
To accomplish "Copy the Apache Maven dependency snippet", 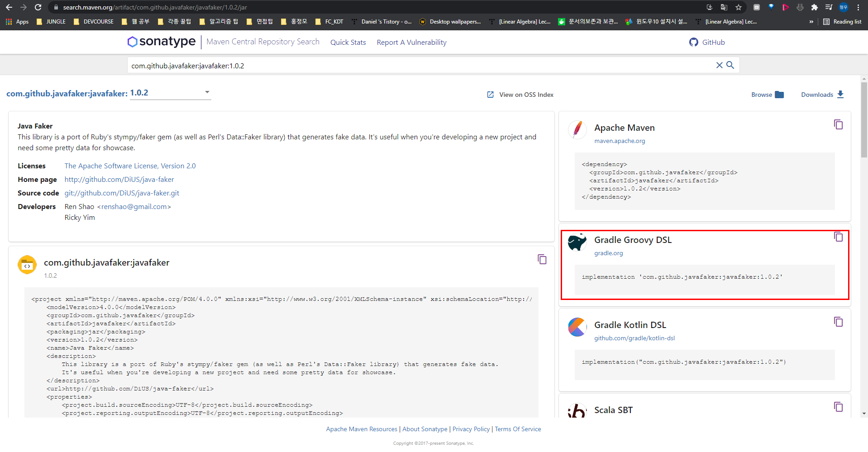I will [838, 124].
